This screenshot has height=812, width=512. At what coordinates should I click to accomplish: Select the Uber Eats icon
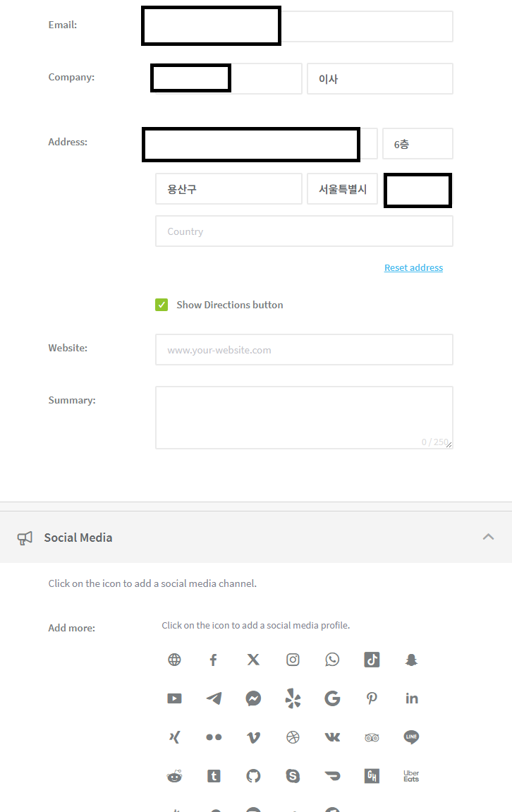point(412,776)
